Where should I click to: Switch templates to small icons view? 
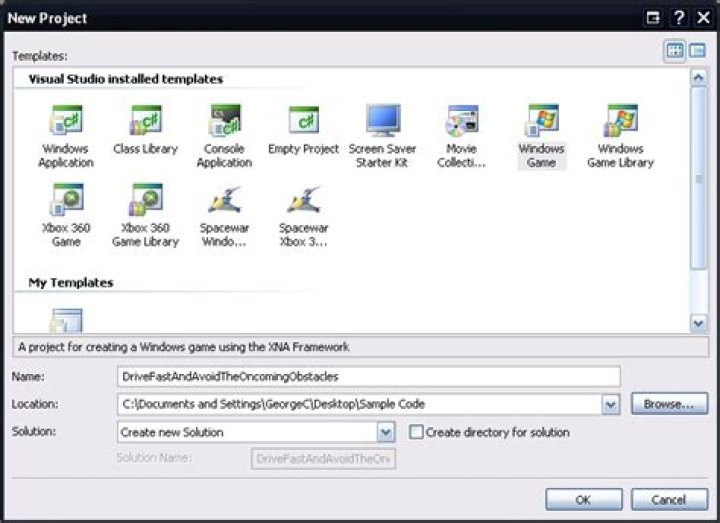click(697, 51)
